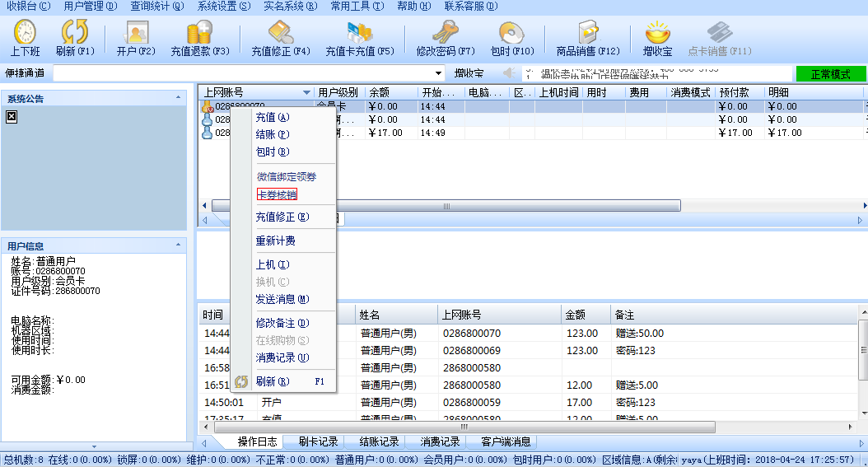Click 充值卡充值 (F5) toolbar icon
The width and height of the screenshot is (868, 467).
point(360,31)
